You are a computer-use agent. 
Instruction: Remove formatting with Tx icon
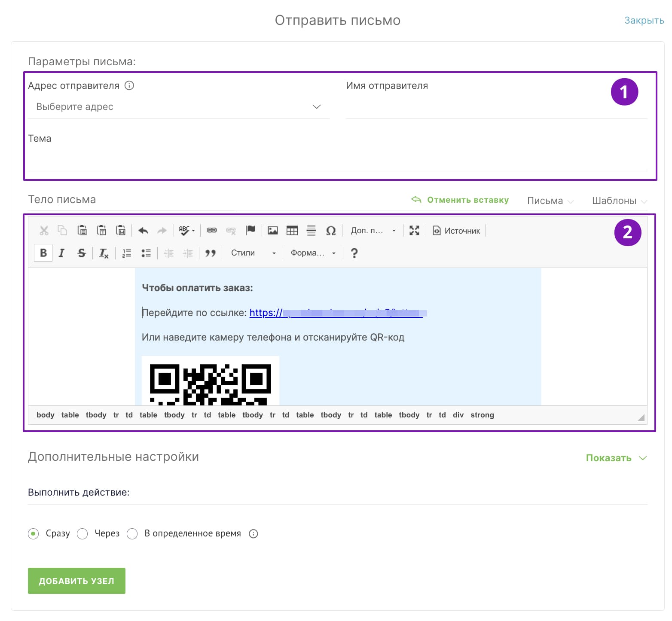point(104,253)
